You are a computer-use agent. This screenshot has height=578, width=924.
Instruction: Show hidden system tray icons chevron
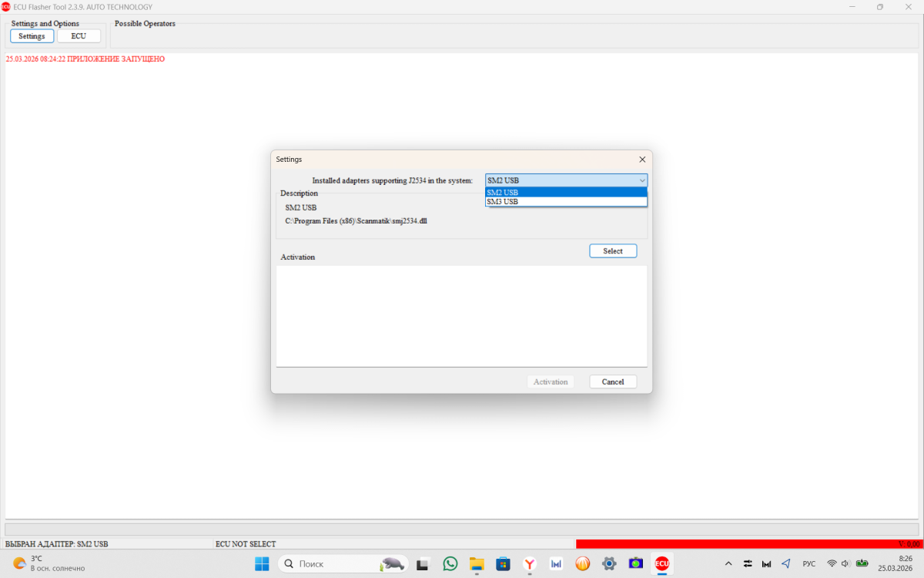[x=728, y=563]
